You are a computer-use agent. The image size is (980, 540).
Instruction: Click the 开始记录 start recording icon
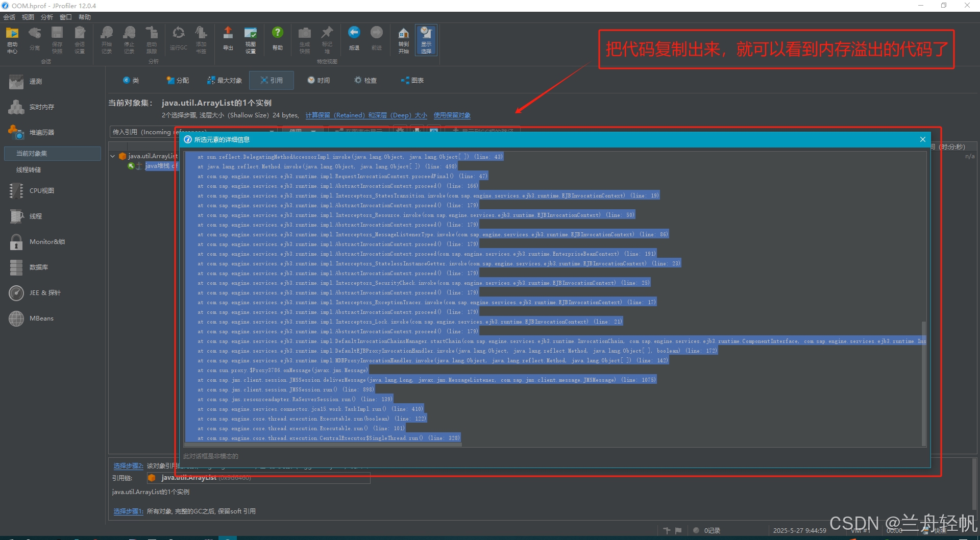[x=106, y=40]
